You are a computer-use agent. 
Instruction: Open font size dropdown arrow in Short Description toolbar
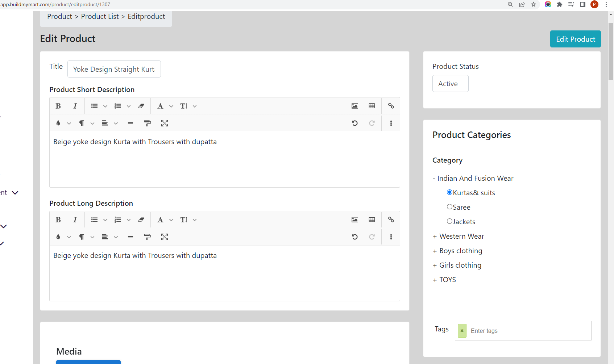point(195,106)
